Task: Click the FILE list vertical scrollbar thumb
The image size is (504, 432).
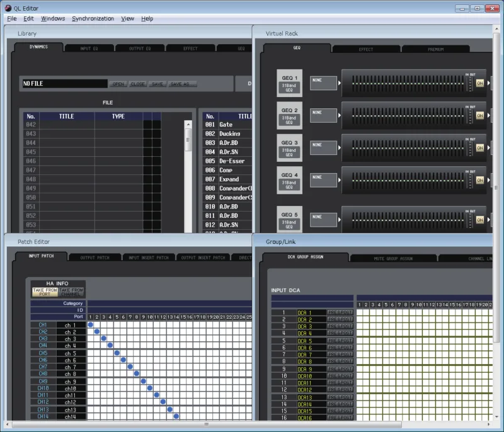Action: point(188,140)
